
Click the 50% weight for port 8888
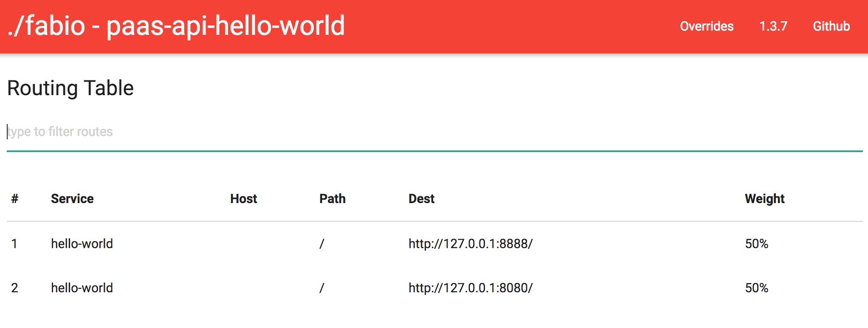(757, 244)
